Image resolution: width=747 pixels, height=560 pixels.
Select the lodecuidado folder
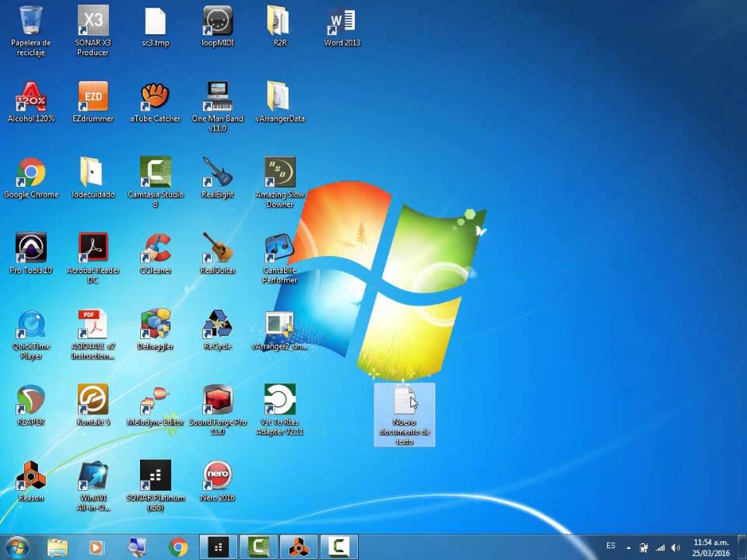click(93, 178)
